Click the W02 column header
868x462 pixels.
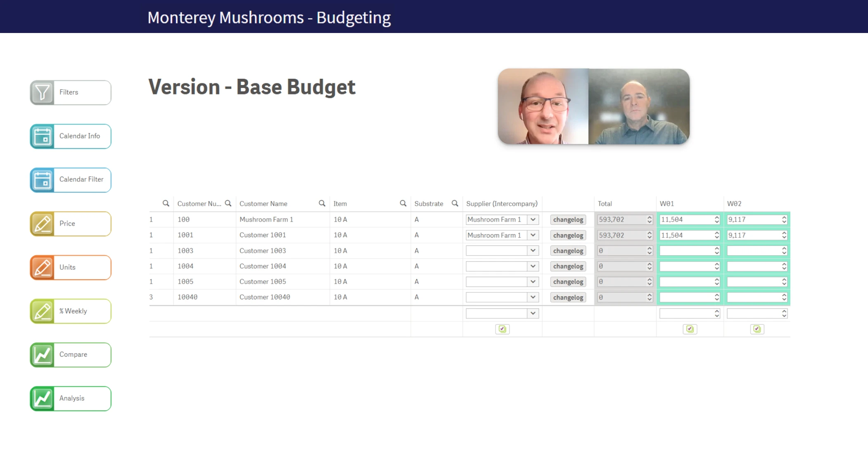734,203
